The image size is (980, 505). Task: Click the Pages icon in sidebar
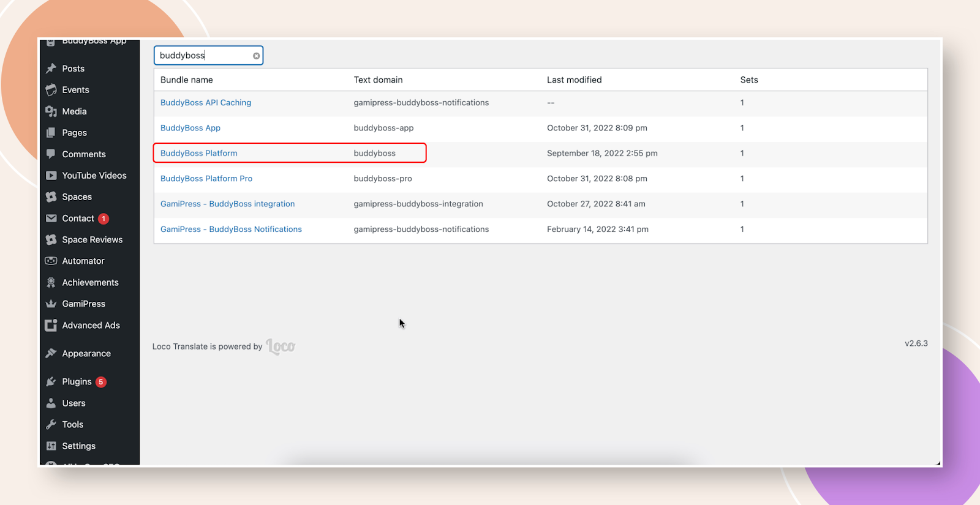(x=51, y=133)
